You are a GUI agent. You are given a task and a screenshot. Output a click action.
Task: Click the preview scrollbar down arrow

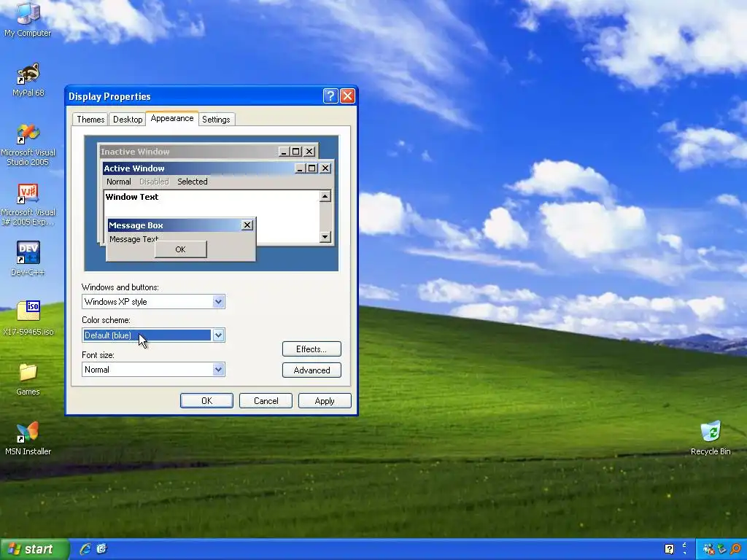pyautogui.click(x=325, y=237)
